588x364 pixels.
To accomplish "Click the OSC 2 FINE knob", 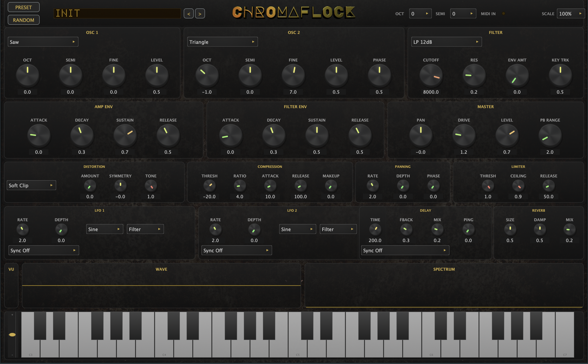I will tap(293, 75).
